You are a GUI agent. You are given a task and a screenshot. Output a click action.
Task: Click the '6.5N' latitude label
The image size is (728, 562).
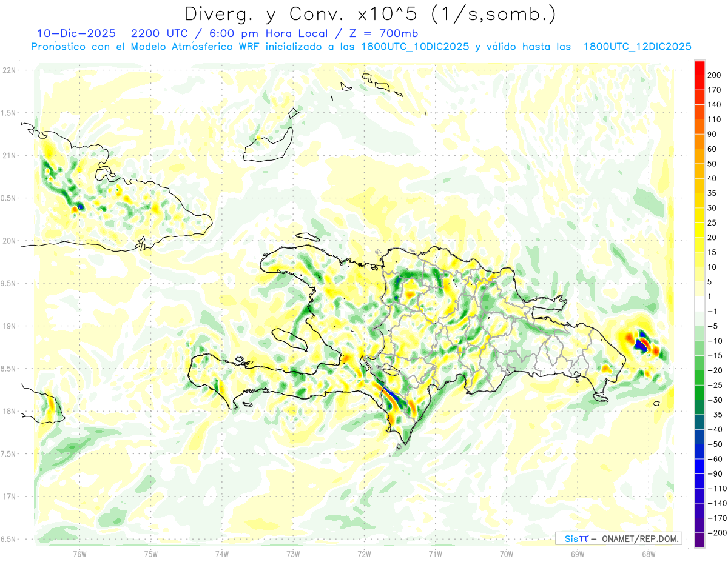coord(8,540)
